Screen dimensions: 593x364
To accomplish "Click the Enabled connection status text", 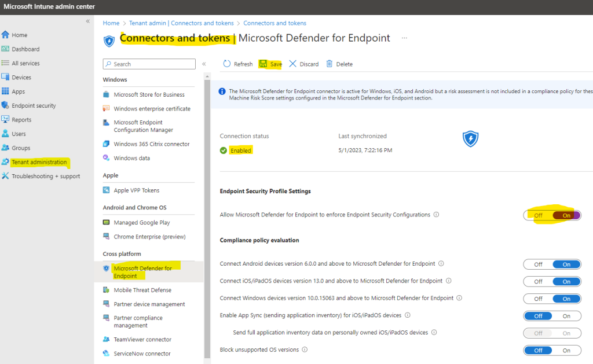I will pos(241,150).
